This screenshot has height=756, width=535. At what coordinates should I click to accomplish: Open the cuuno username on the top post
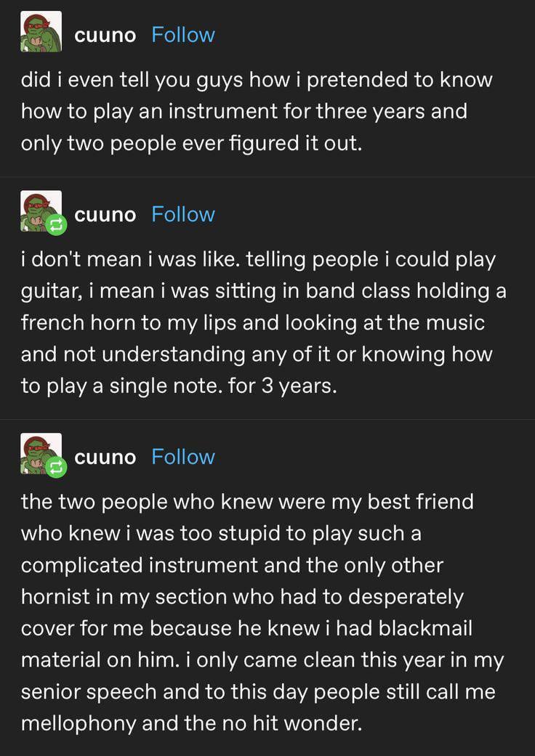coord(105,36)
